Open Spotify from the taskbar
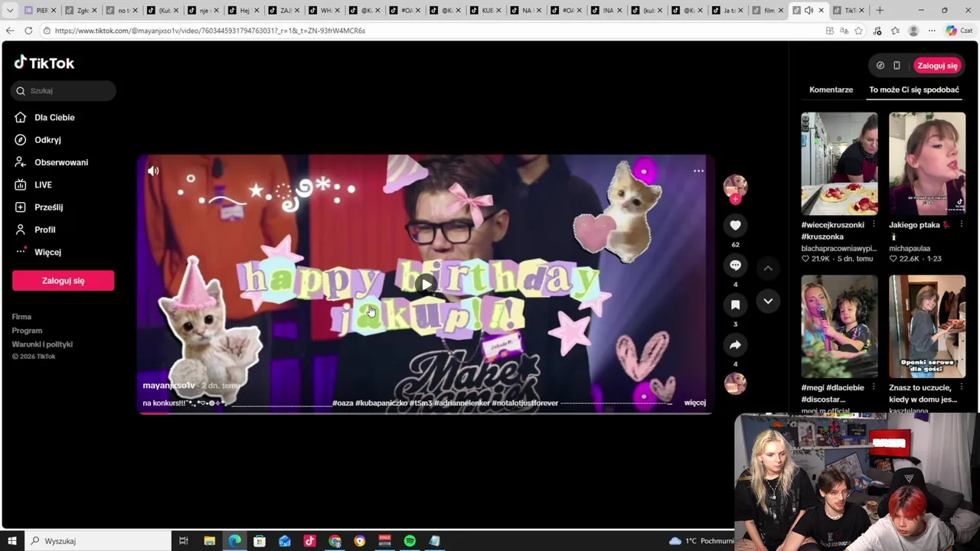This screenshot has width=980, height=551. pyautogui.click(x=410, y=541)
